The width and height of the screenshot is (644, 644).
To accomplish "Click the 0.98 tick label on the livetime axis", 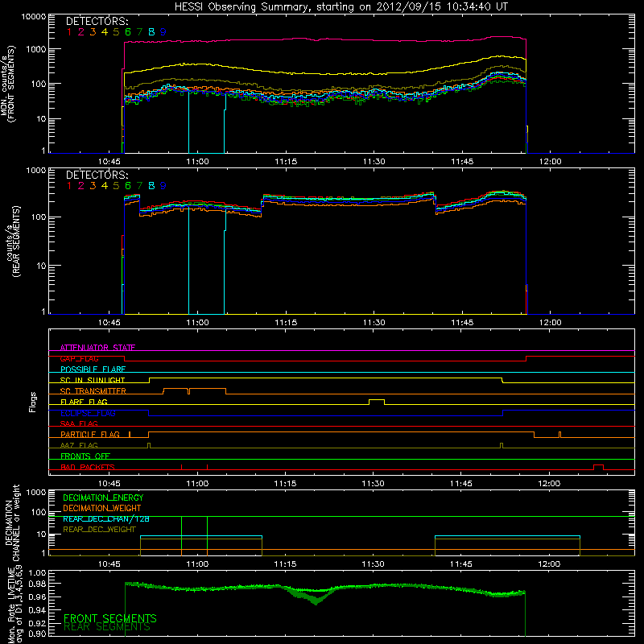I will coord(38,584).
